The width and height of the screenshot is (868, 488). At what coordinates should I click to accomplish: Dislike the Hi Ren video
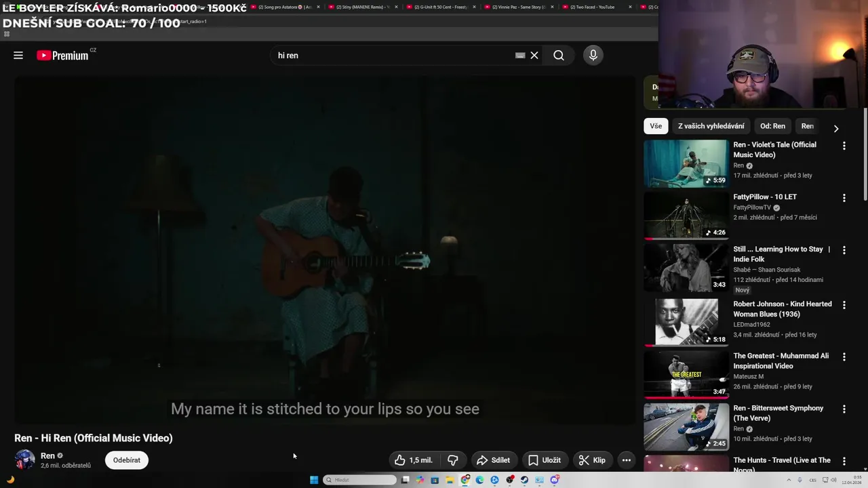(453, 460)
